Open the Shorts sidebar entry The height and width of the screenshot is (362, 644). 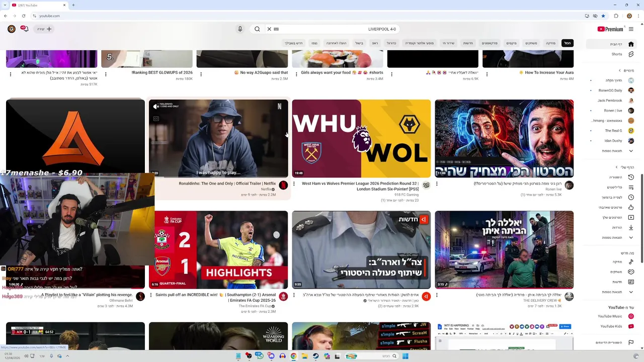[x=611, y=54]
